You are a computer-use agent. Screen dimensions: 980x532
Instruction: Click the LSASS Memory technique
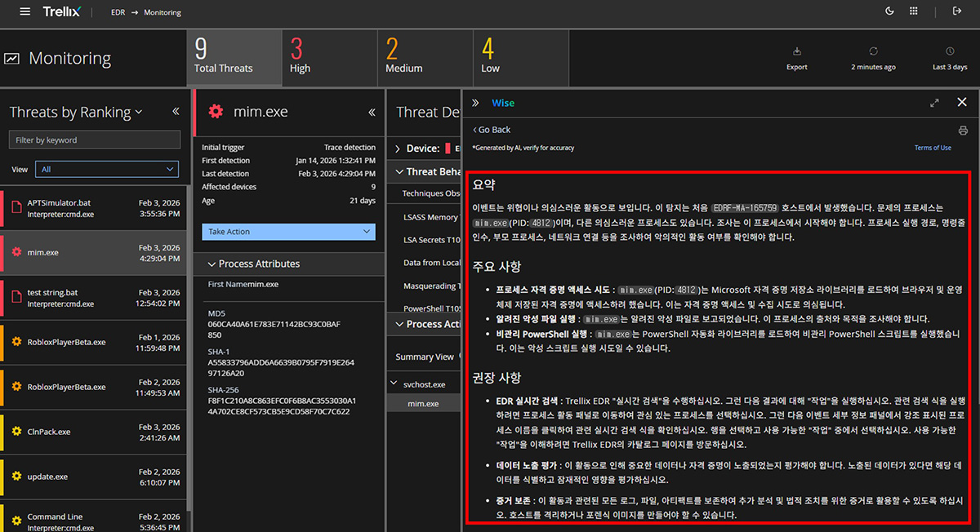click(430, 217)
